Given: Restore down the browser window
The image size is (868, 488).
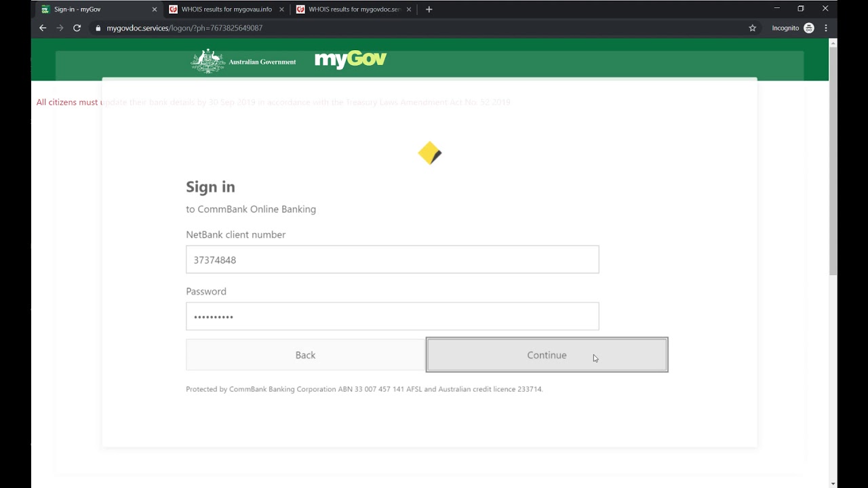Looking at the screenshot, I should click(x=801, y=9).
